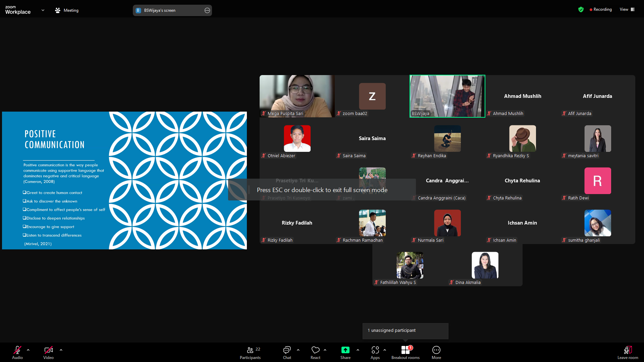Click the zoom baa02 Z avatar
This screenshot has height=362, width=644.
click(x=372, y=96)
